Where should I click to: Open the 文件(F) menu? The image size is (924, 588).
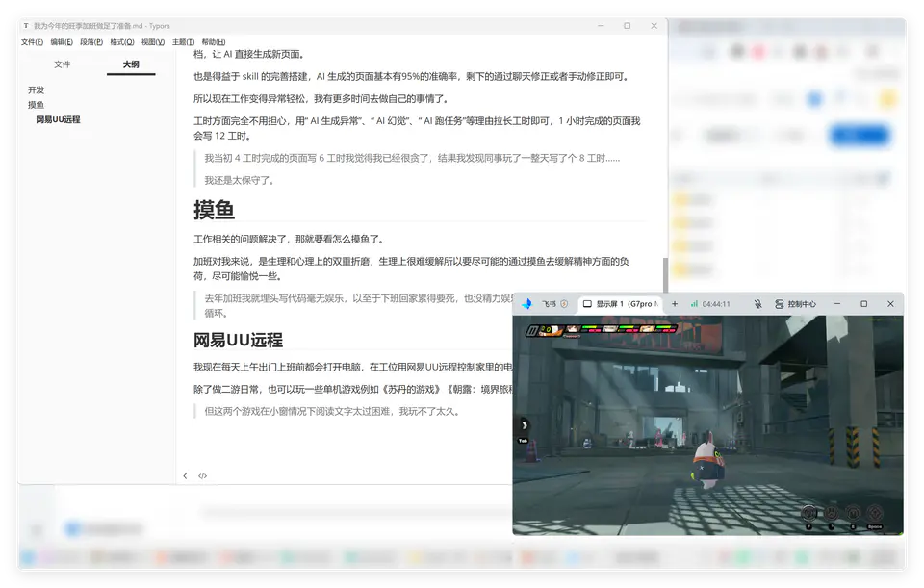(33, 42)
